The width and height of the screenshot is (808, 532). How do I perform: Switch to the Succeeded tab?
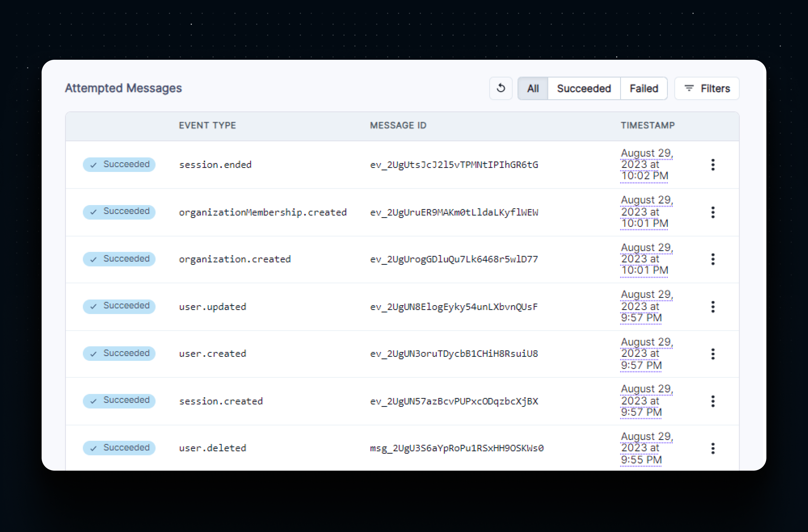(584, 88)
